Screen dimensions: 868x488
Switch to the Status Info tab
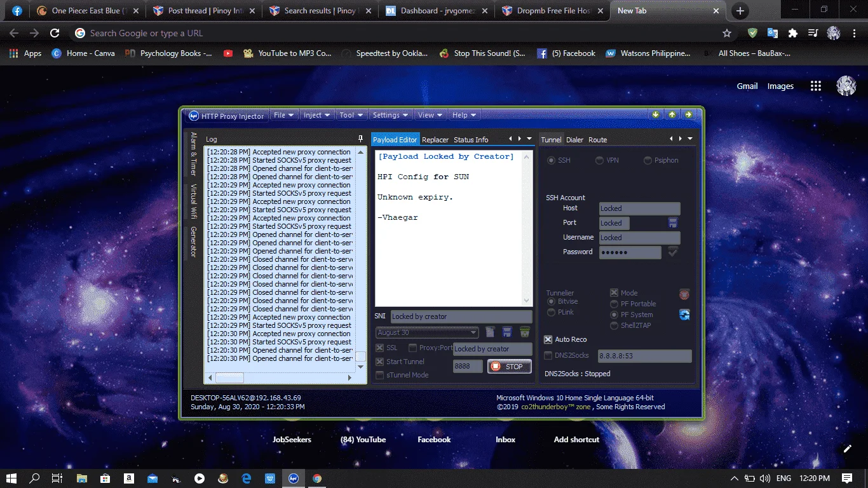[x=471, y=140]
